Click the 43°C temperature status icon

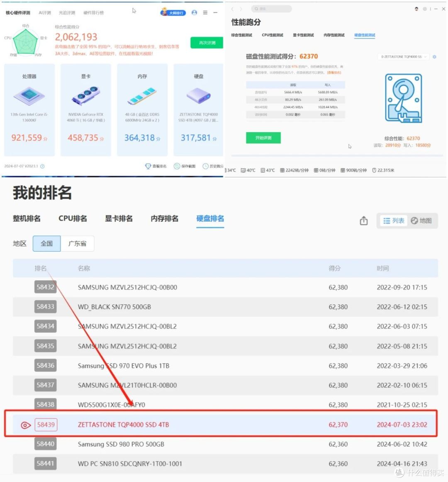pyautogui.click(x=263, y=170)
